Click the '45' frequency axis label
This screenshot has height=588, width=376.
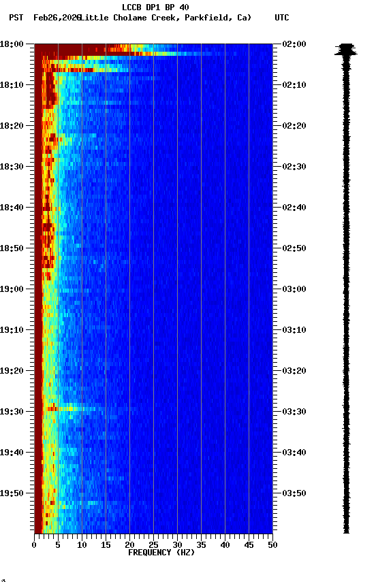(x=249, y=545)
